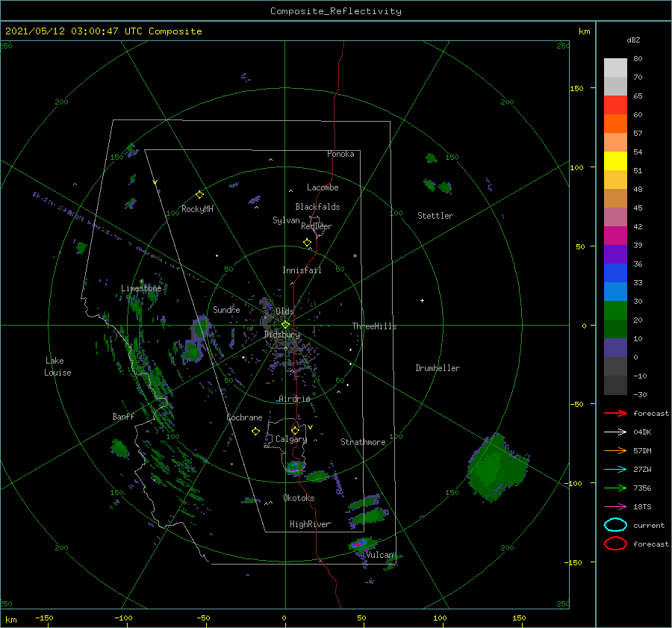Click the green 7356 arrow icon
The image size is (672, 628).
(615, 488)
